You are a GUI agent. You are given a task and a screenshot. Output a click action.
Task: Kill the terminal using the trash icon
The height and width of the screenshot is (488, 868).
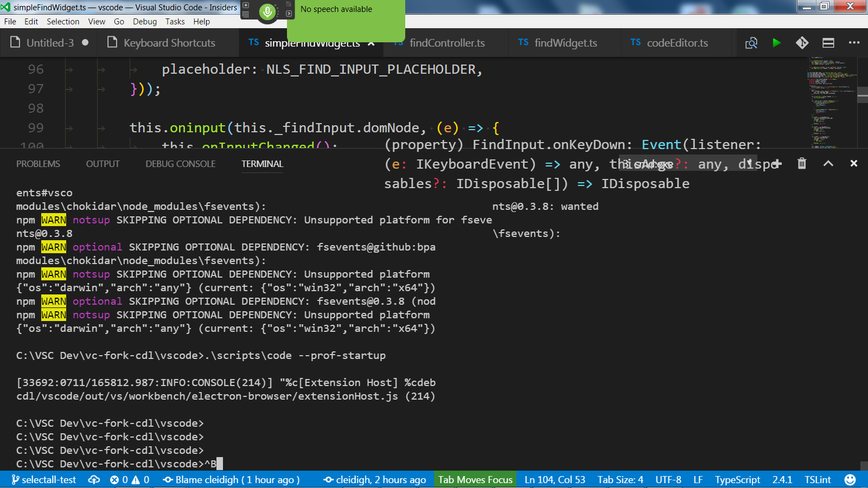click(802, 163)
